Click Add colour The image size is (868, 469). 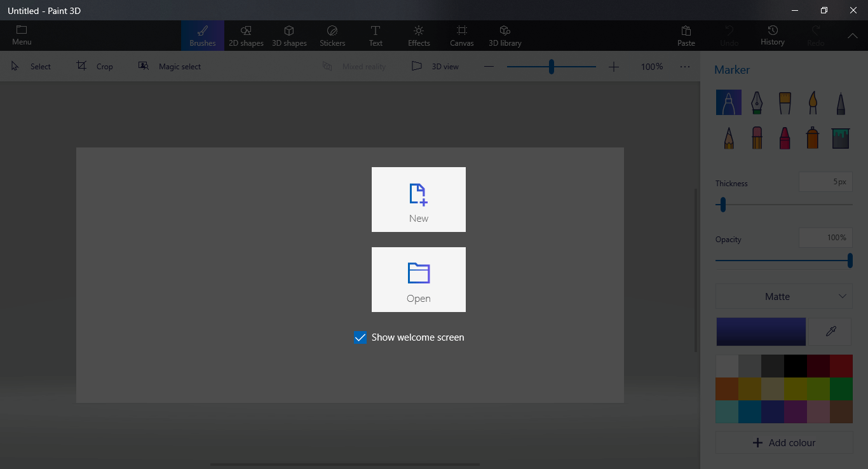tap(783, 442)
